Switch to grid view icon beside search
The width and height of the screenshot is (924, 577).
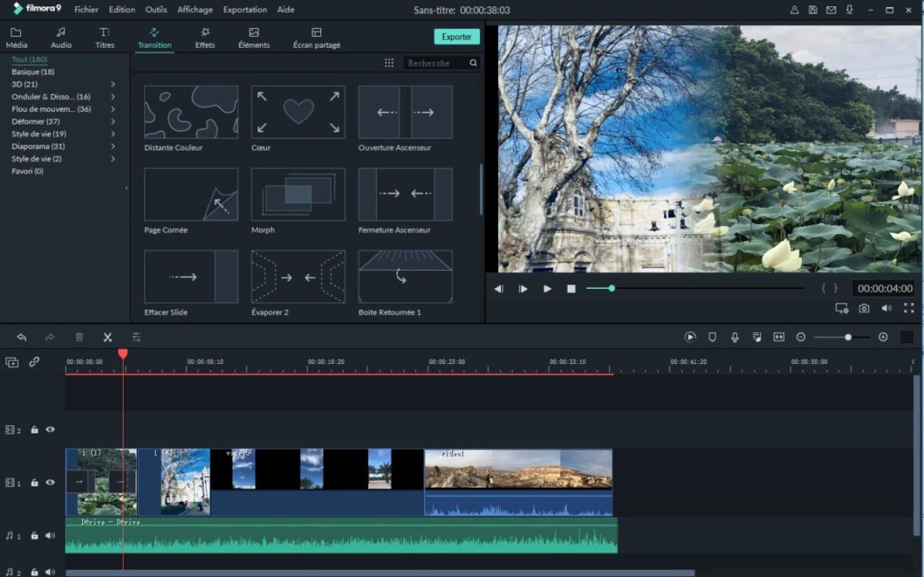(x=389, y=63)
